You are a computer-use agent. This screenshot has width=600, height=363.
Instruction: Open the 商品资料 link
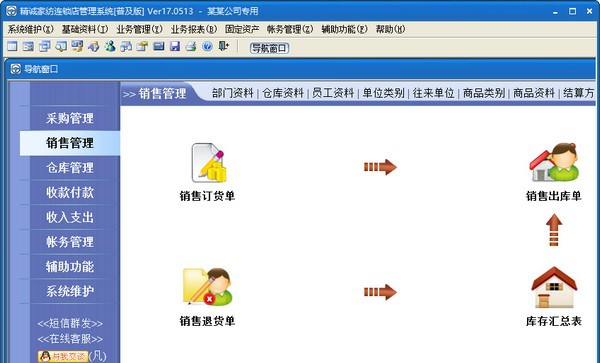(534, 93)
